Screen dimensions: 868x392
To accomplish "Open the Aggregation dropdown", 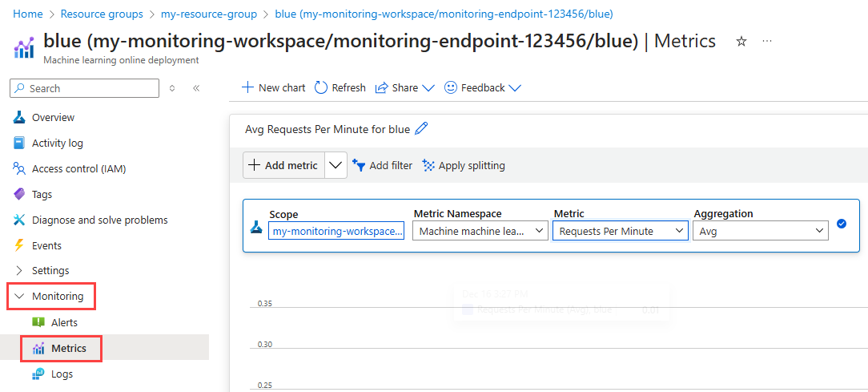I will (760, 231).
